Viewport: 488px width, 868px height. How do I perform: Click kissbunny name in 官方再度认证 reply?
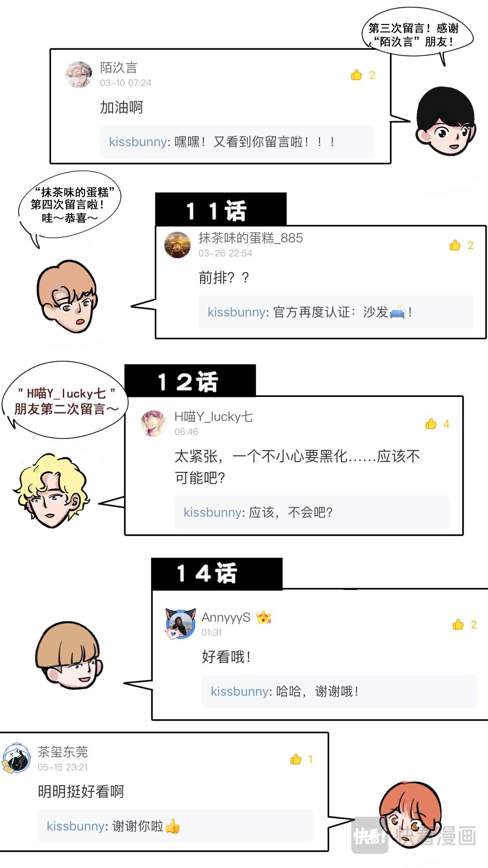(236, 312)
